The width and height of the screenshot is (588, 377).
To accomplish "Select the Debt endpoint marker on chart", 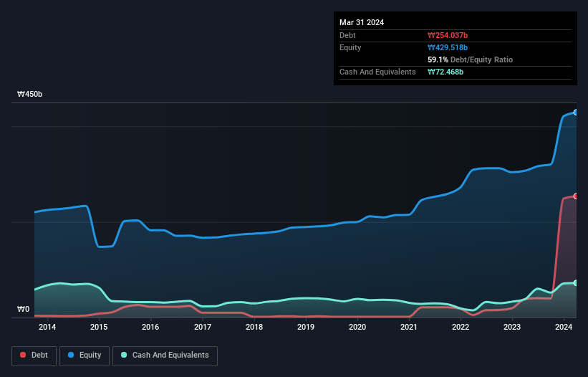I will tap(576, 196).
